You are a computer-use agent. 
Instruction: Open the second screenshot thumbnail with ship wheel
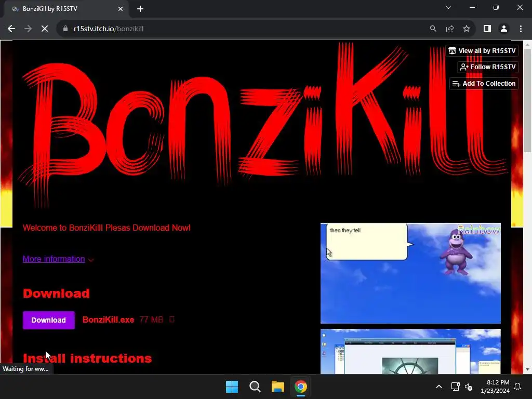[410, 352]
